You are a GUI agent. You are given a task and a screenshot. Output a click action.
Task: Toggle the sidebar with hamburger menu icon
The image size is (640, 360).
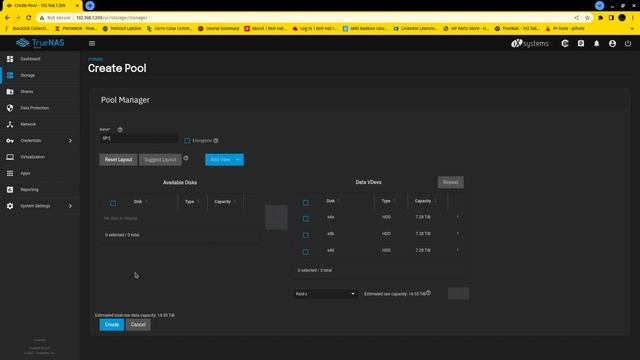(x=92, y=43)
